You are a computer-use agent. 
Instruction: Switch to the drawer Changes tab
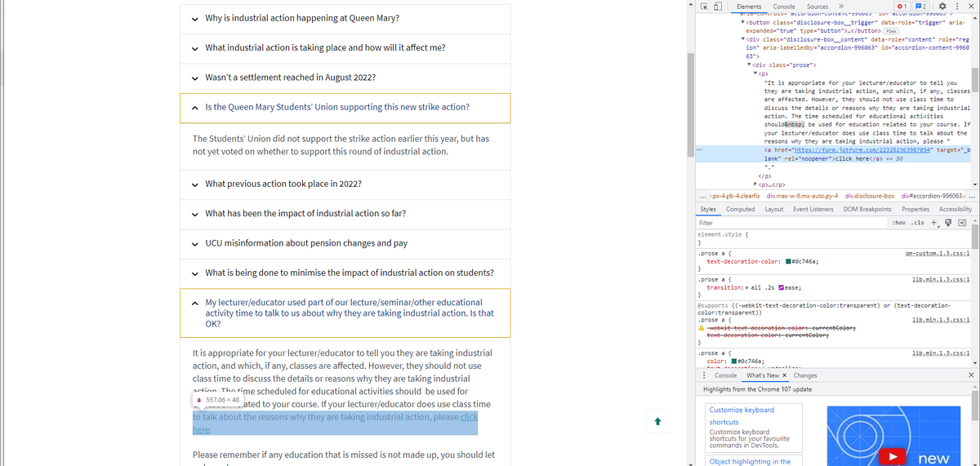point(805,375)
